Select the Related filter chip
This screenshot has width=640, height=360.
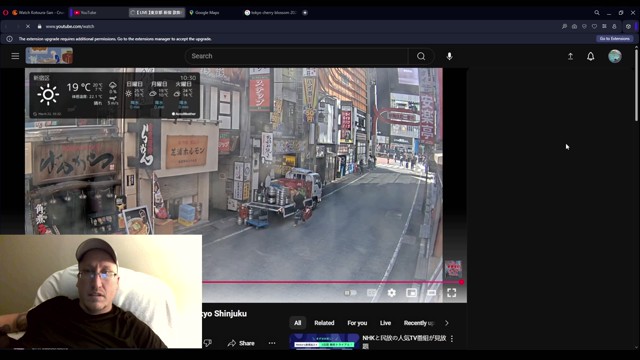[x=324, y=323]
